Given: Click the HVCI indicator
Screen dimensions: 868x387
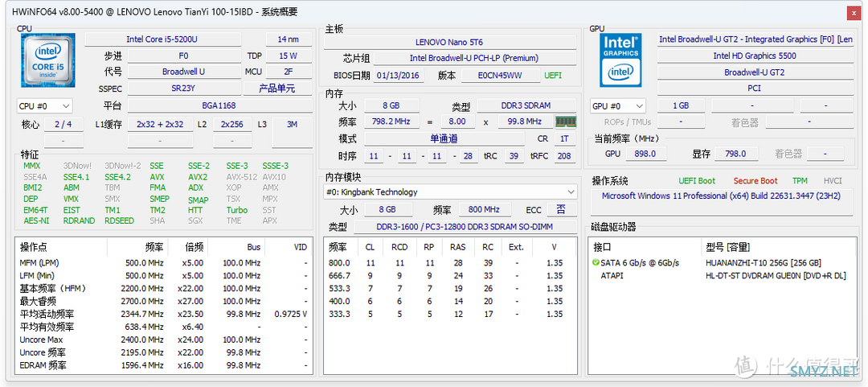Looking at the screenshot, I should 833,181.
